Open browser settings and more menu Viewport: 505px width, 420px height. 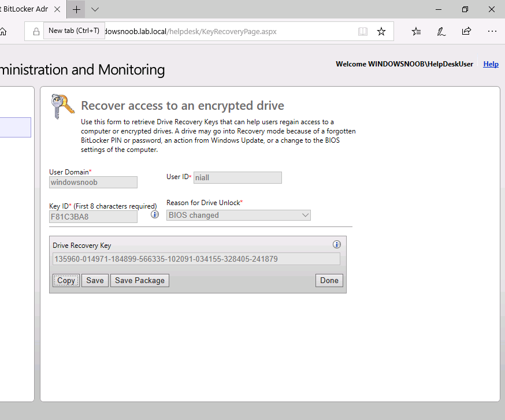tap(492, 31)
